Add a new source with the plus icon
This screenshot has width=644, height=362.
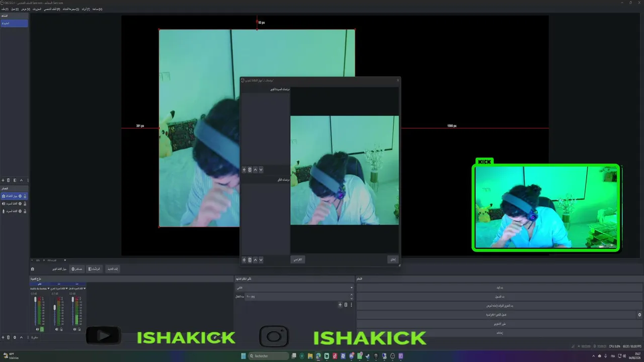coord(3,337)
